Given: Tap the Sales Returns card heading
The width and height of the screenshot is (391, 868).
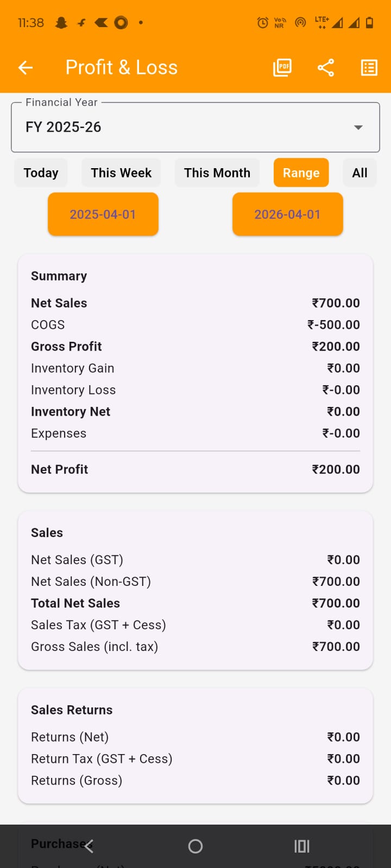Looking at the screenshot, I should 72,710.
